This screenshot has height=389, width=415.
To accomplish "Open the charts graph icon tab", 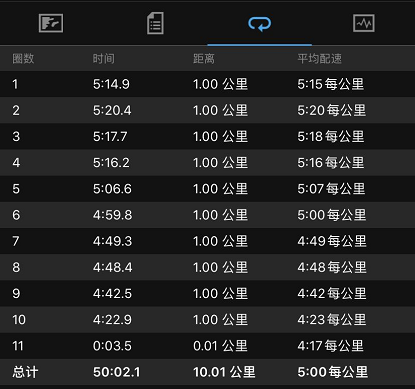I will tap(364, 23).
